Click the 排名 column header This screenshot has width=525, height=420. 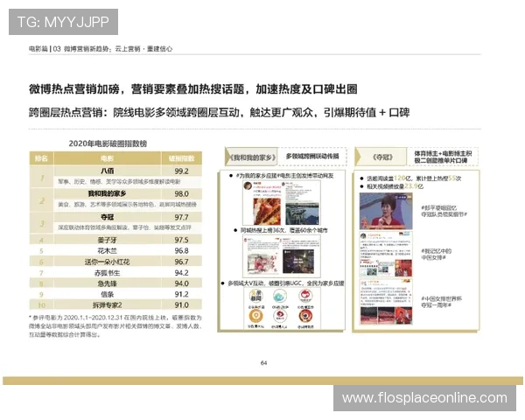41,158
